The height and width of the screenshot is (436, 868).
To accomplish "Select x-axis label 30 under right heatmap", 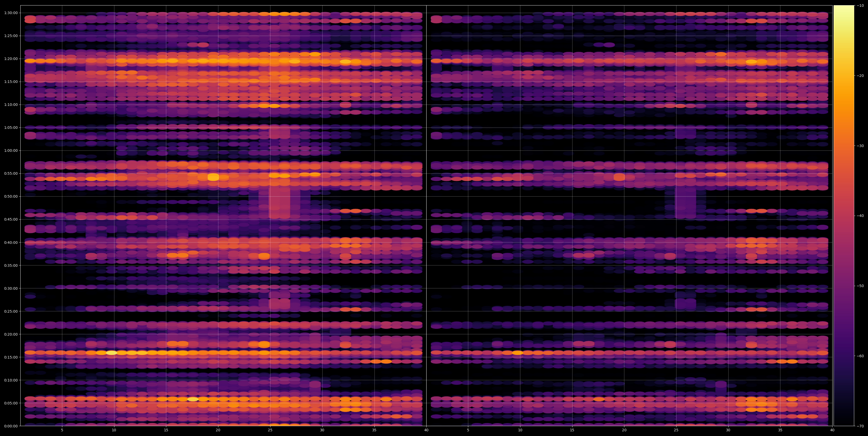I will point(728,430).
